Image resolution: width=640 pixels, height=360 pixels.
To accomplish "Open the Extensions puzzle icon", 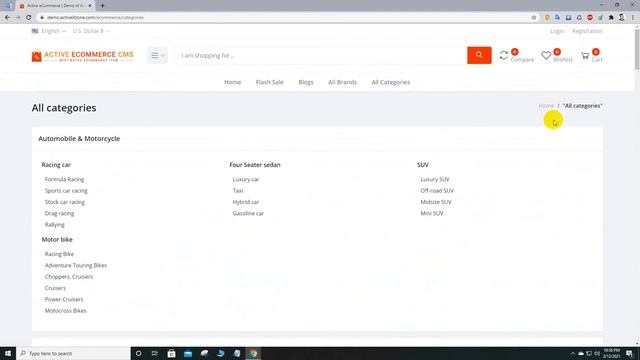I will (x=611, y=18).
